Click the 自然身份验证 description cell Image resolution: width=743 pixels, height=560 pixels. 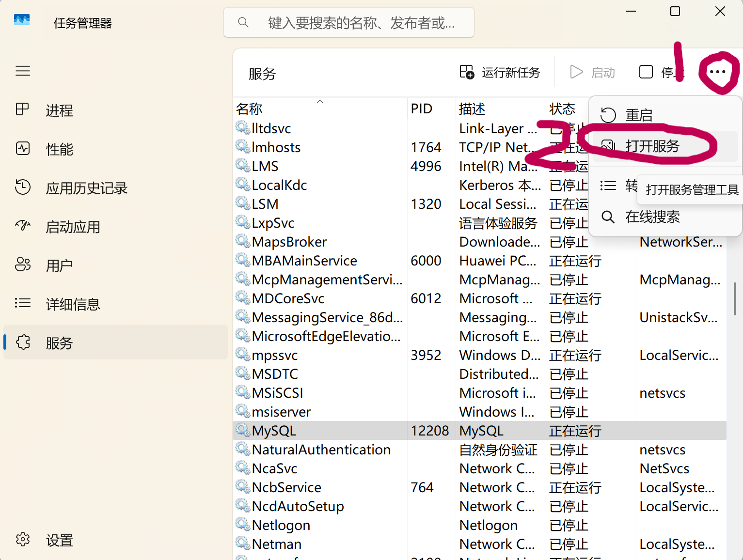498,450
